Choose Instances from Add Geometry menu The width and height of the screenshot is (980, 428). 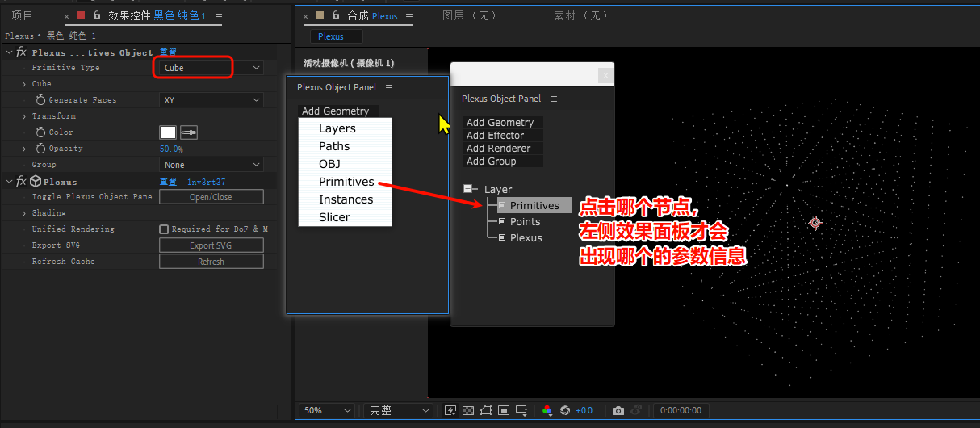click(346, 199)
